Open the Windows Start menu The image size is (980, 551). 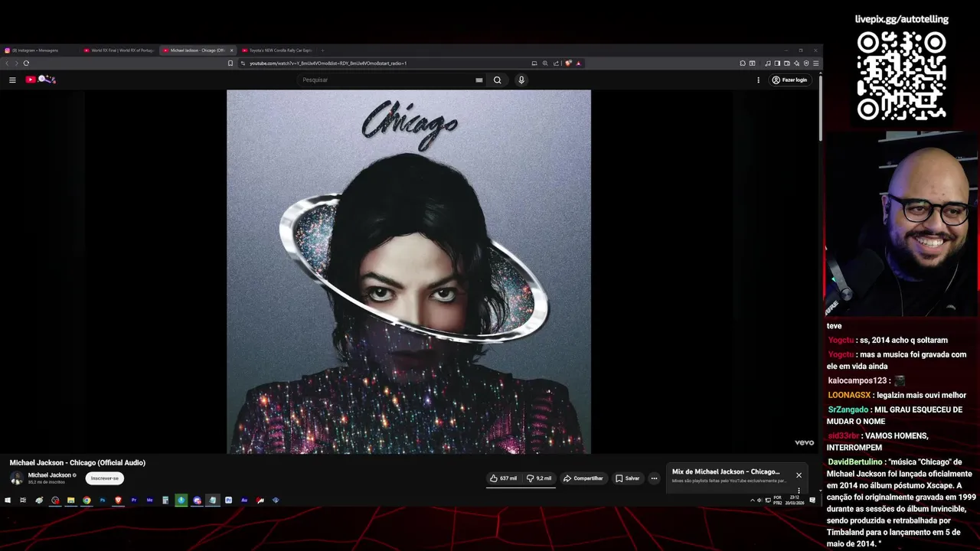(8, 500)
